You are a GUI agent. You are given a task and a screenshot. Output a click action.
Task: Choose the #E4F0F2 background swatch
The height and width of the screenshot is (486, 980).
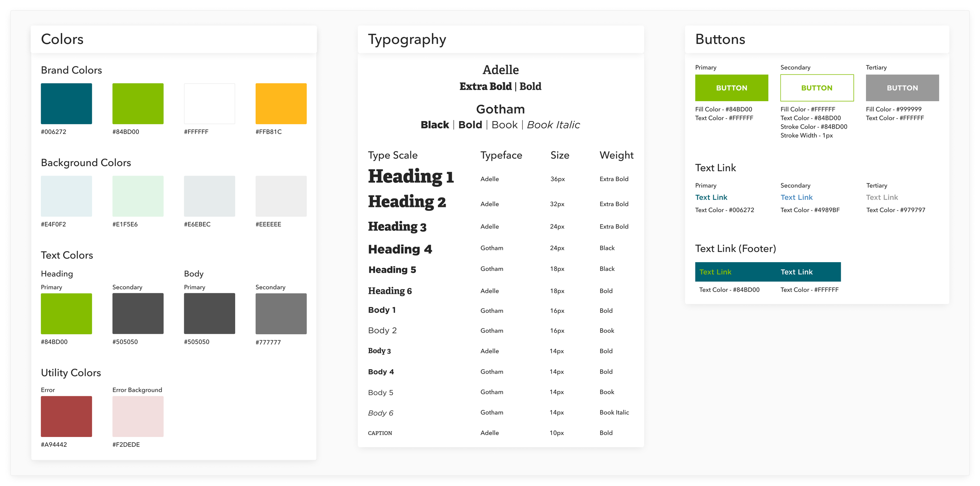click(66, 196)
